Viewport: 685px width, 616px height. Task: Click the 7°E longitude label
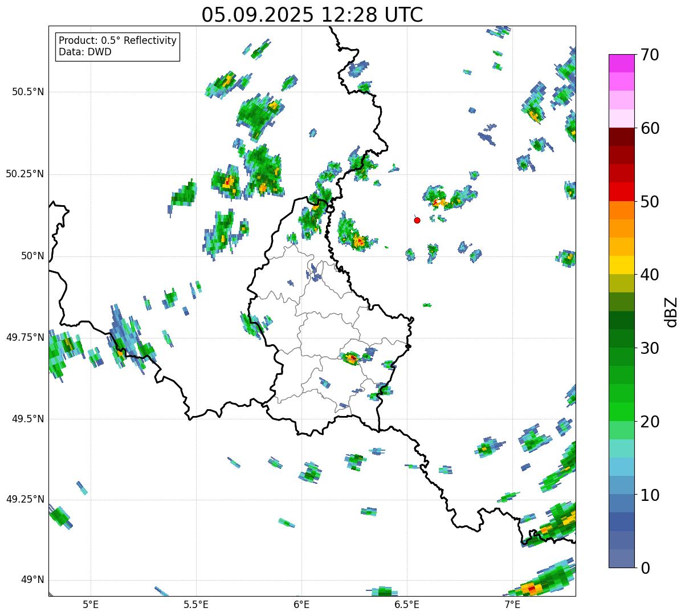[512, 605]
